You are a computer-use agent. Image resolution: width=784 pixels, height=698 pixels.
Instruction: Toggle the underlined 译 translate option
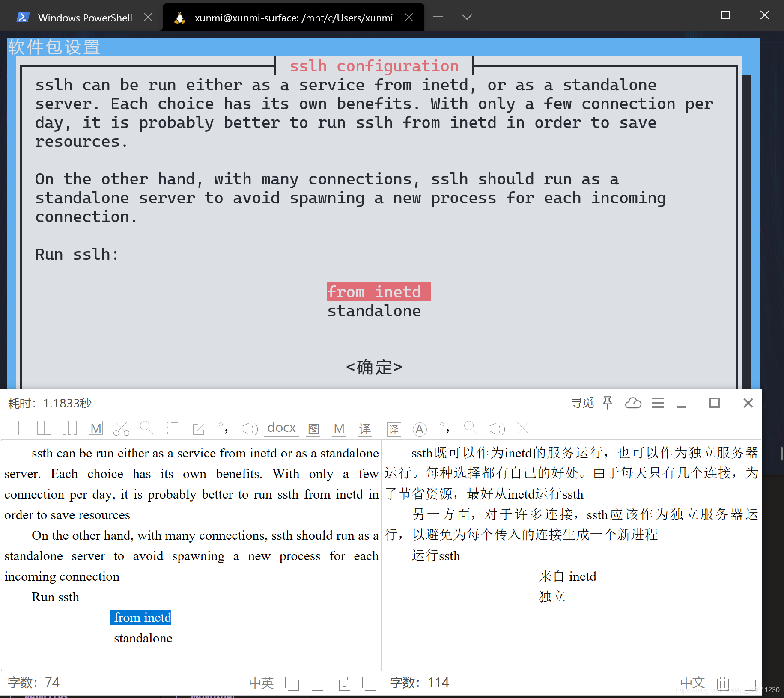365,429
